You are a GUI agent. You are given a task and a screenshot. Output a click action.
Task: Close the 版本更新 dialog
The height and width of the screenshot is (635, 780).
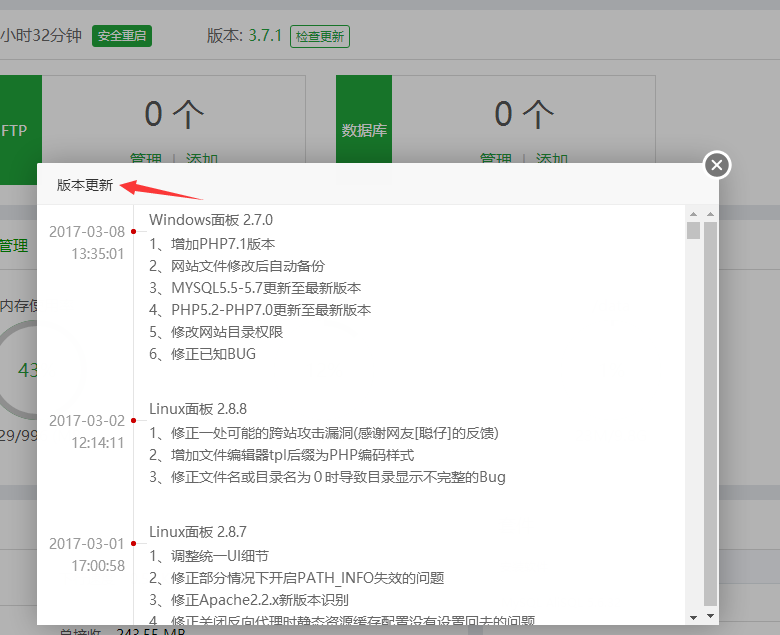tap(717, 165)
